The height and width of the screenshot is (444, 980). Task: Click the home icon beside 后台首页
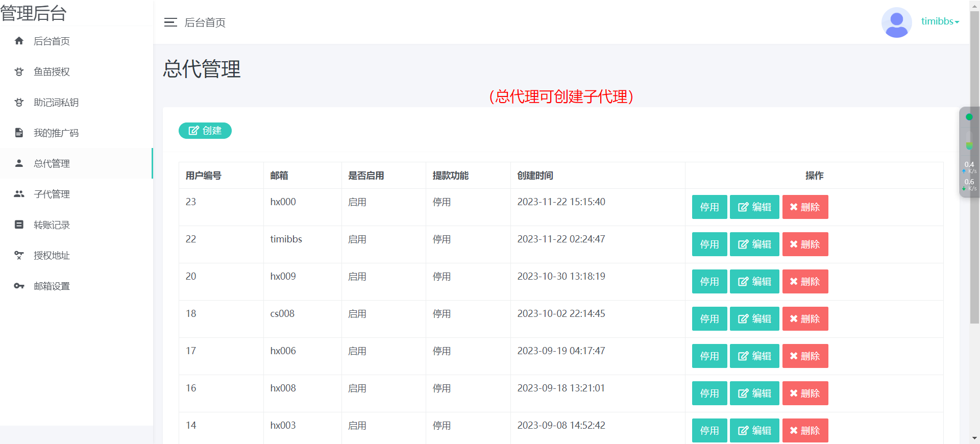19,41
